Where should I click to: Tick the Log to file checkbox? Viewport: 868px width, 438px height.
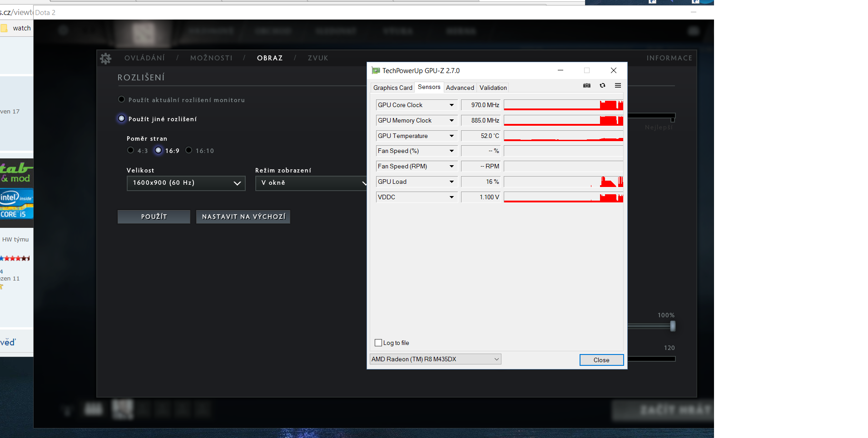tap(378, 343)
